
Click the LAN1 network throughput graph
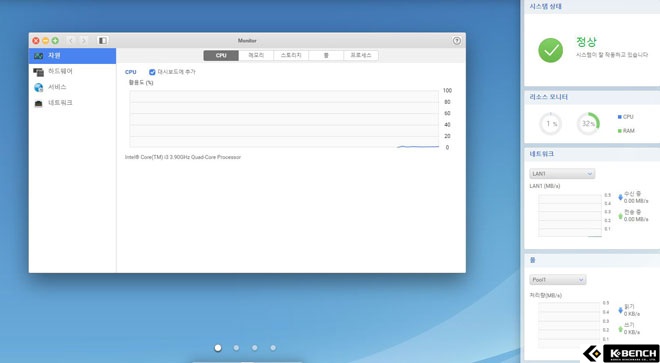(570, 216)
